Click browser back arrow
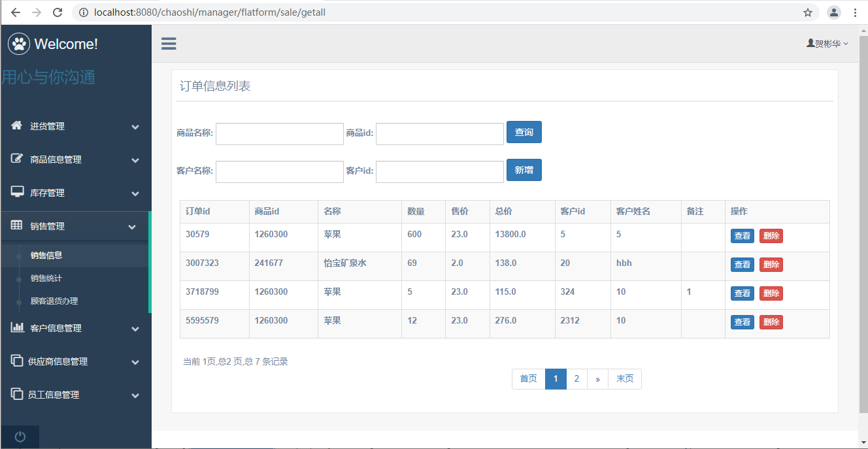 (x=16, y=12)
